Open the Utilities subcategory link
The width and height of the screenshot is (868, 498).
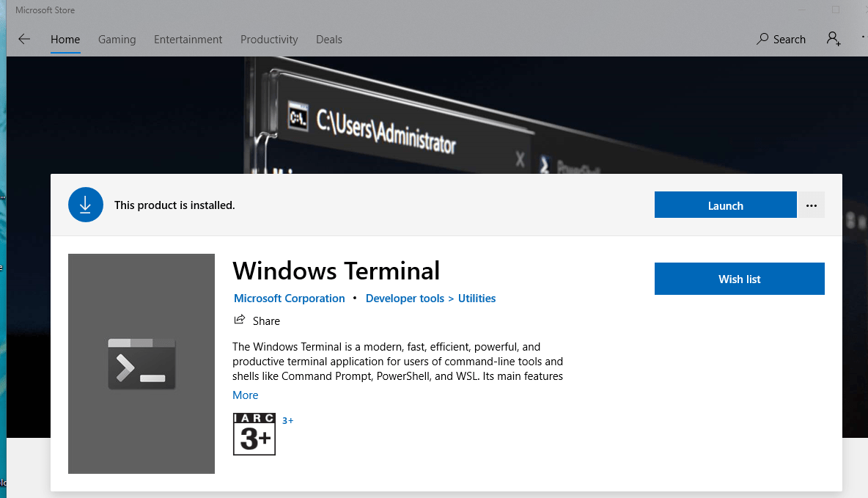pyautogui.click(x=477, y=299)
